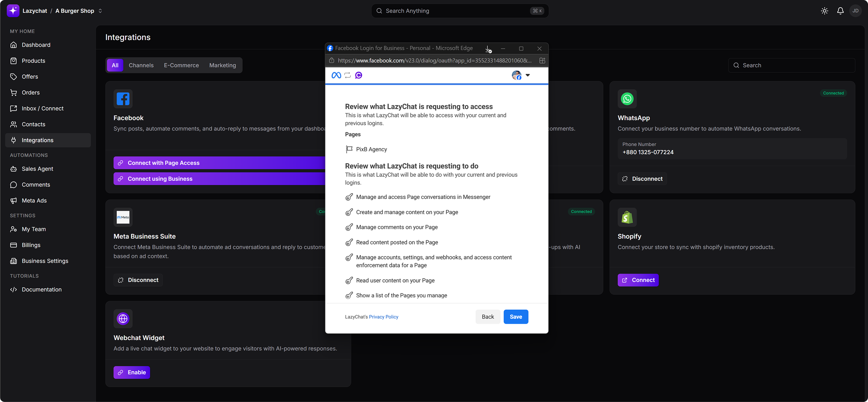Toggle the light/dark theme sun icon
The height and width of the screenshot is (402, 868).
tap(824, 11)
